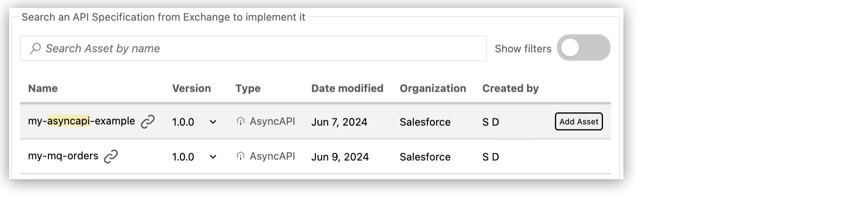The width and height of the screenshot is (868, 214).
Task: Toggle the Show filters switch
Action: coord(583,48)
